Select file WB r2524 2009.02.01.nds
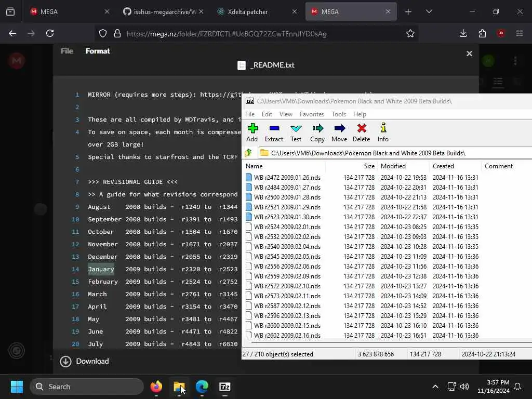 [287, 227]
